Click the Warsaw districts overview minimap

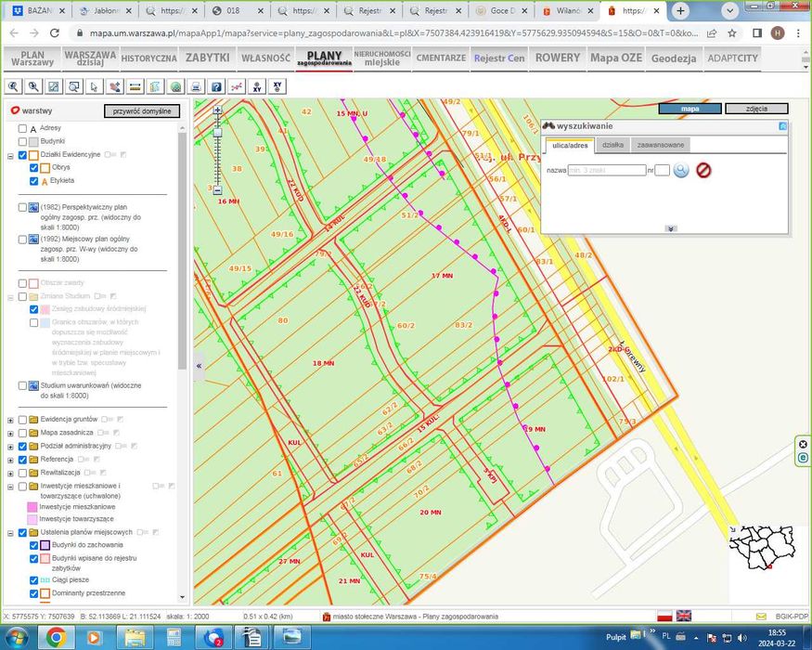[x=761, y=548]
